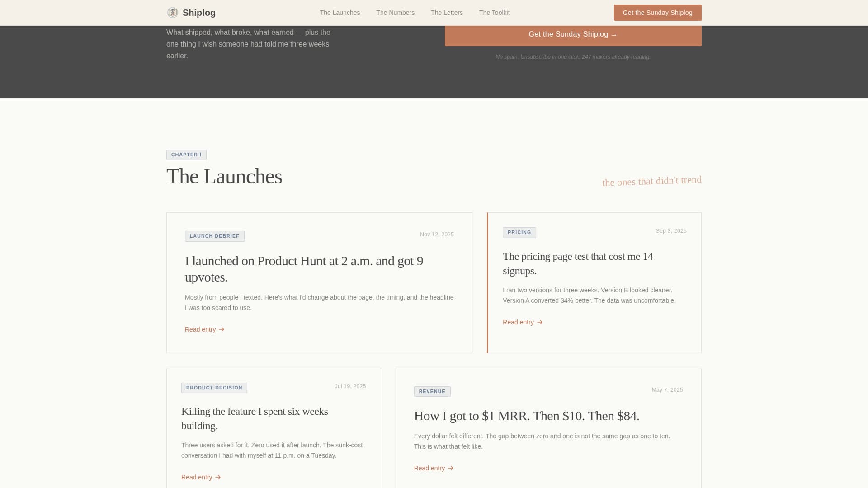Viewport: 868px width, 488px height.
Task: Click the PRODUCT DECISION tag
Action: pyautogui.click(x=214, y=388)
